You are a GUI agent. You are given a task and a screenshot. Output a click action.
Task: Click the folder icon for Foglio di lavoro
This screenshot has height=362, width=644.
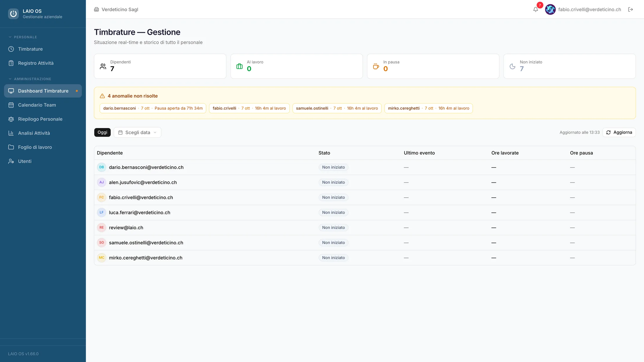tap(11, 147)
